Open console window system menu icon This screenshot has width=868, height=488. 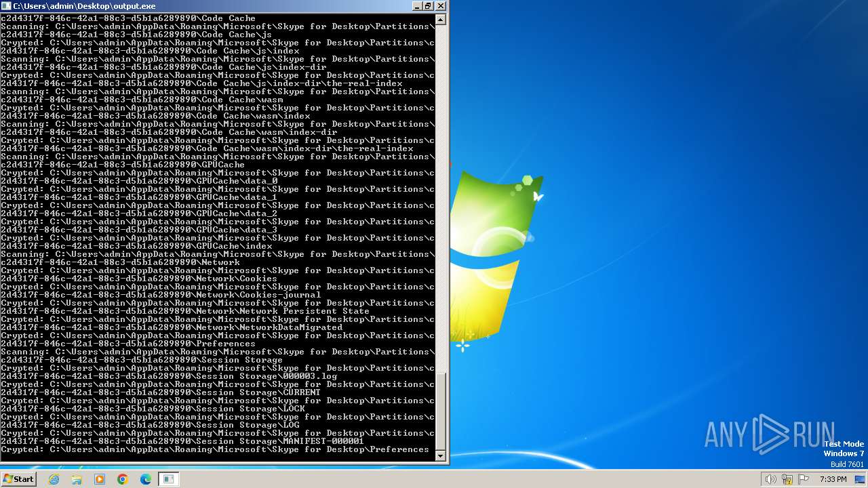7,5
